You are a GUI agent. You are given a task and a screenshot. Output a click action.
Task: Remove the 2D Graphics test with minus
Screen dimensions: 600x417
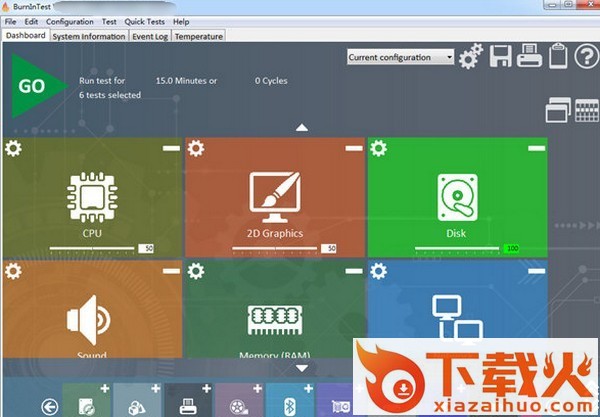tap(354, 148)
